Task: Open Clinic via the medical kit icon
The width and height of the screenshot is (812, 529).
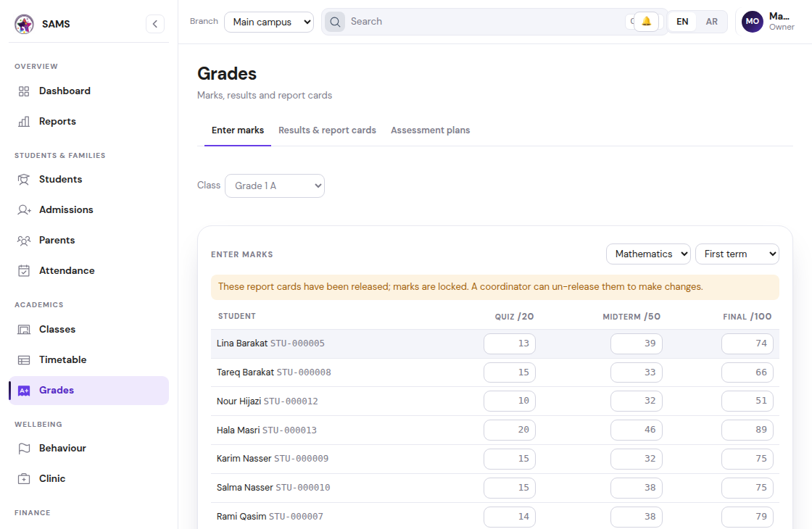Action: 24,479
